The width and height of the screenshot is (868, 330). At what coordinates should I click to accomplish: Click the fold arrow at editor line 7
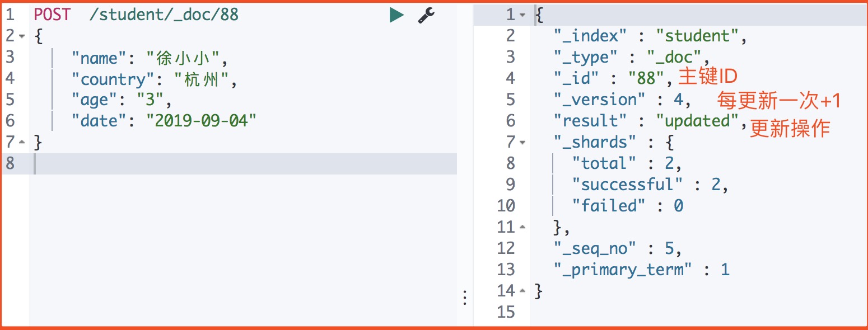click(22, 143)
